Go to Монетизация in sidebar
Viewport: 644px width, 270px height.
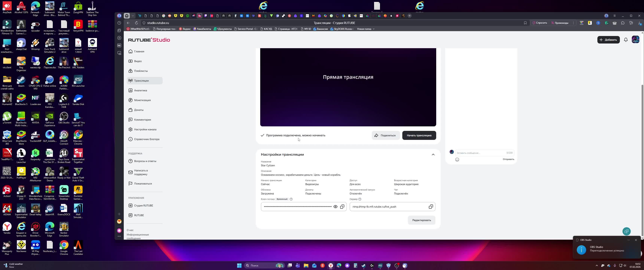click(x=142, y=100)
